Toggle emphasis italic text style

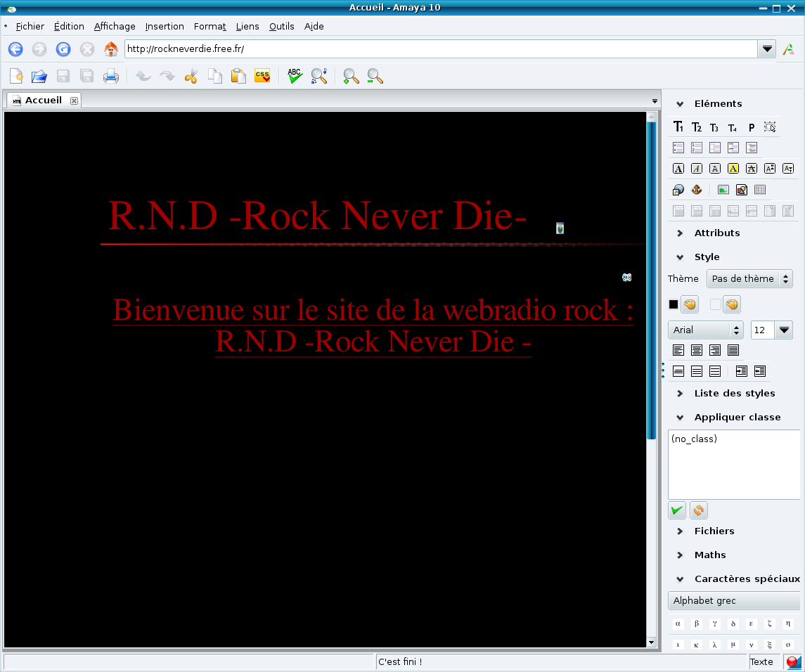(696, 169)
